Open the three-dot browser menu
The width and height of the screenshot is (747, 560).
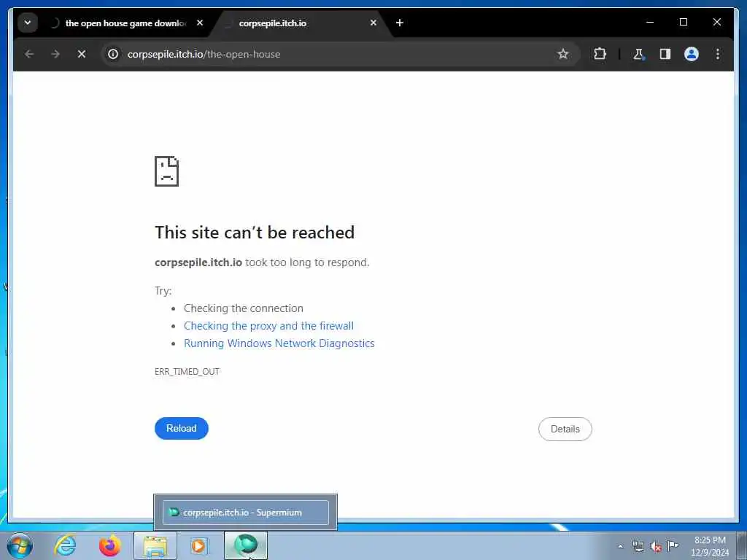718,54
